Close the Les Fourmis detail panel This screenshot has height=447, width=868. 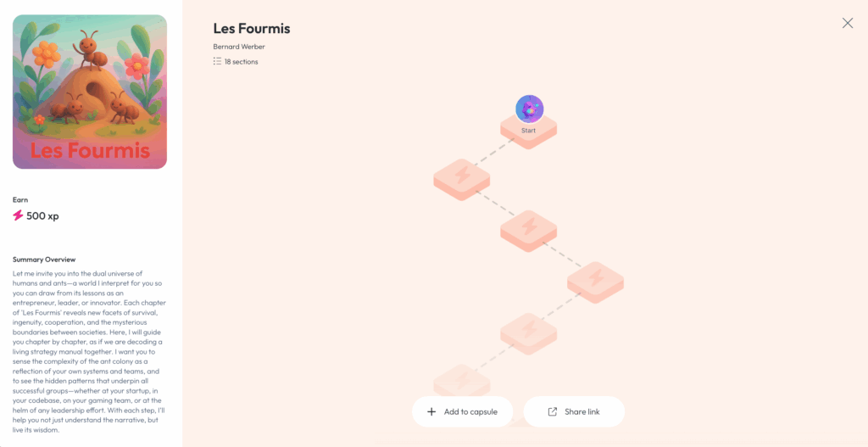pyautogui.click(x=847, y=23)
